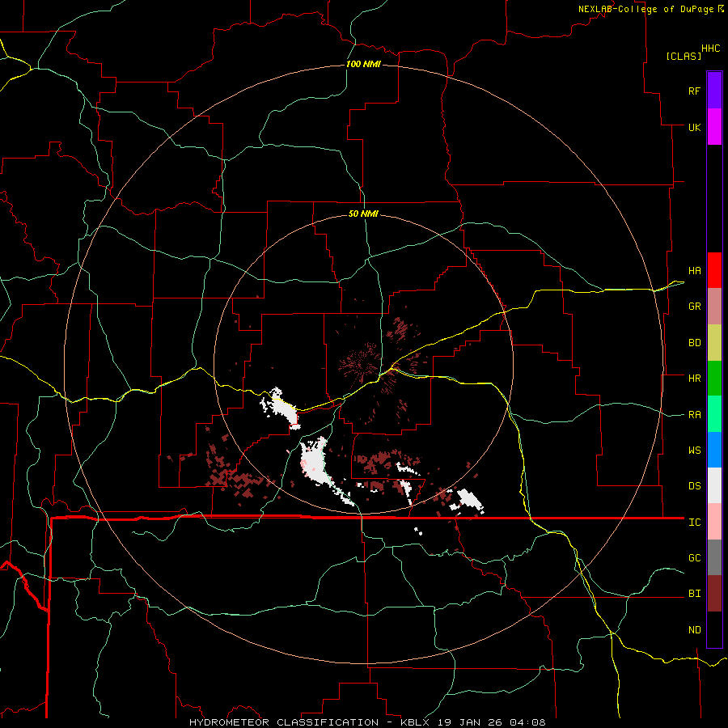The height and width of the screenshot is (728, 728).
Task: Click the DS white legend swatch
Action: tap(714, 485)
